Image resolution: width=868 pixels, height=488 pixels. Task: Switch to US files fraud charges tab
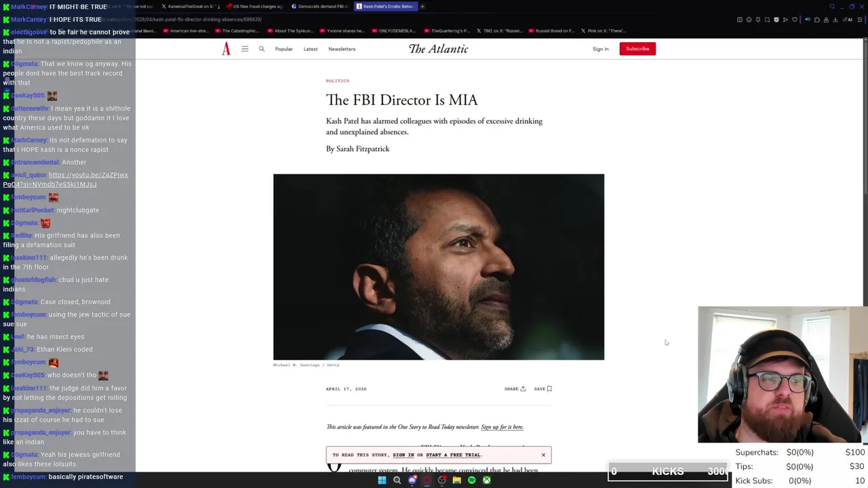(x=254, y=6)
